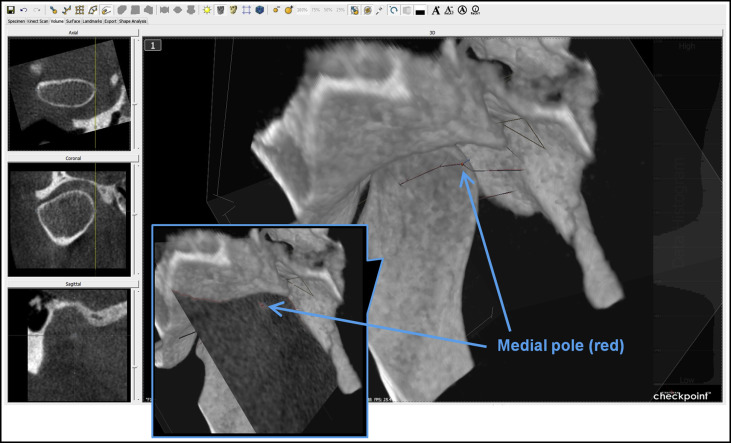This screenshot has height=443, width=731.
Task: Click the Coronal slice view thumbnail
Action: (68, 220)
